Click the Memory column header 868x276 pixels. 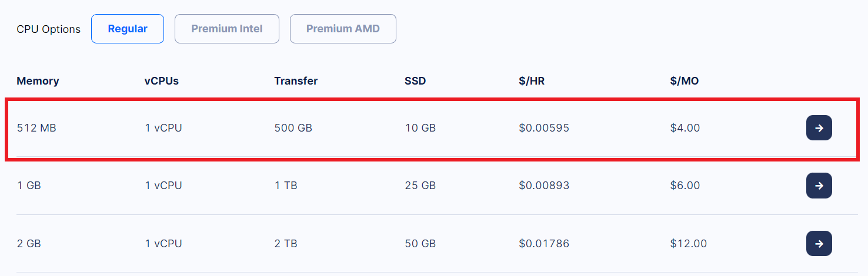pyautogui.click(x=38, y=81)
